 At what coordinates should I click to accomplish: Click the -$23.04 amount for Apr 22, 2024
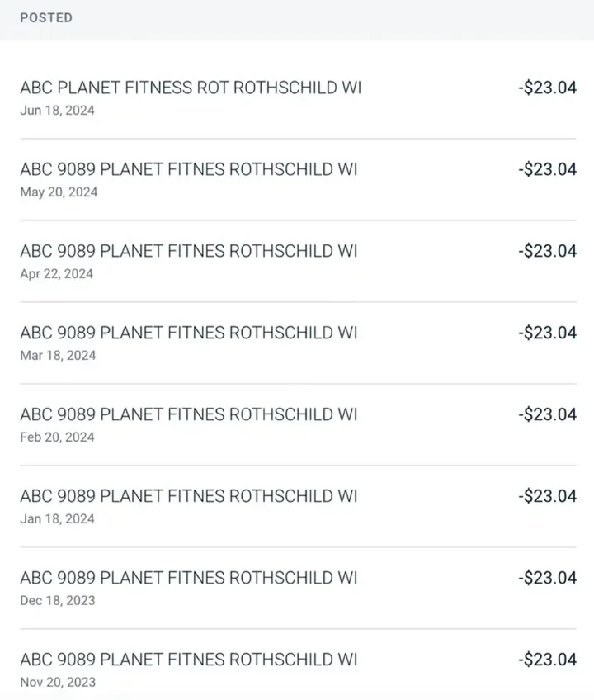[x=547, y=252]
